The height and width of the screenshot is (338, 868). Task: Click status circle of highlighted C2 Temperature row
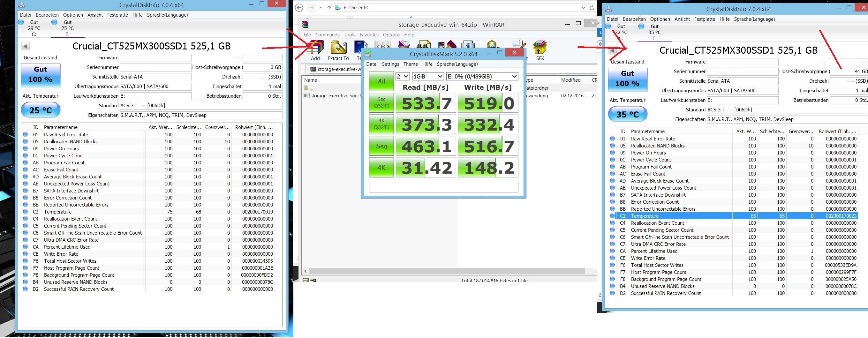pos(612,216)
